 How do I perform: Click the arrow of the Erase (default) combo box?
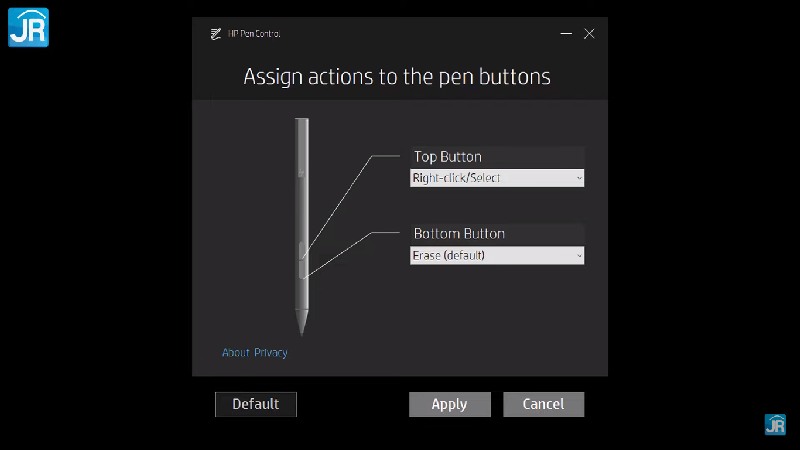click(x=579, y=256)
